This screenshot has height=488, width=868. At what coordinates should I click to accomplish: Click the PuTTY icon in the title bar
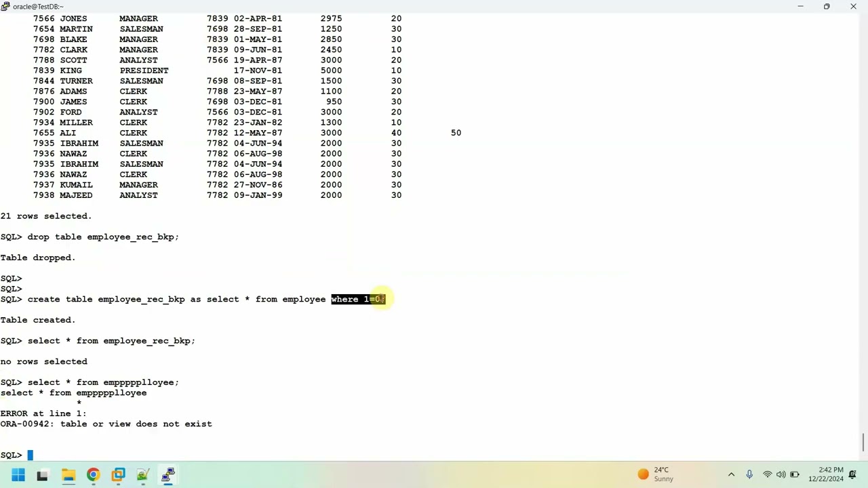pyautogui.click(x=5, y=6)
